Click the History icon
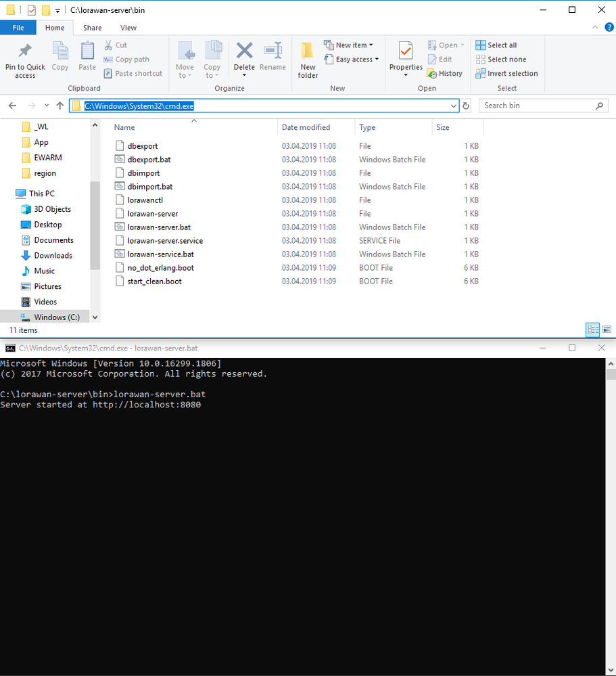 point(431,74)
